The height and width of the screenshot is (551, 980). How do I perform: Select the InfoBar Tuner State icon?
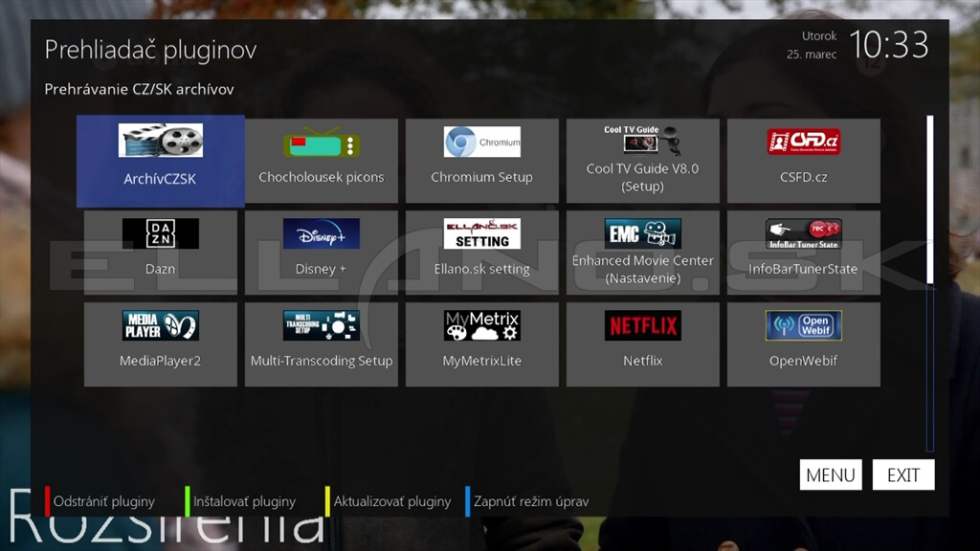(804, 233)
